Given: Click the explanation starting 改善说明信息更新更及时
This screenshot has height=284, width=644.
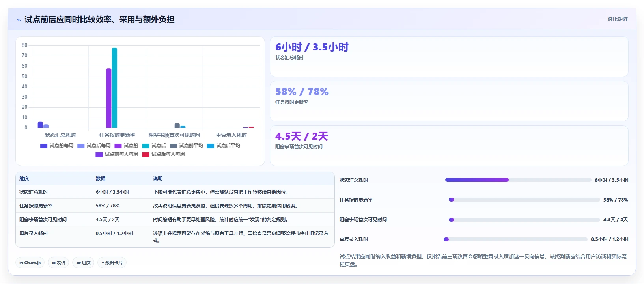Looking at the screenshot, I should (226, 206).
